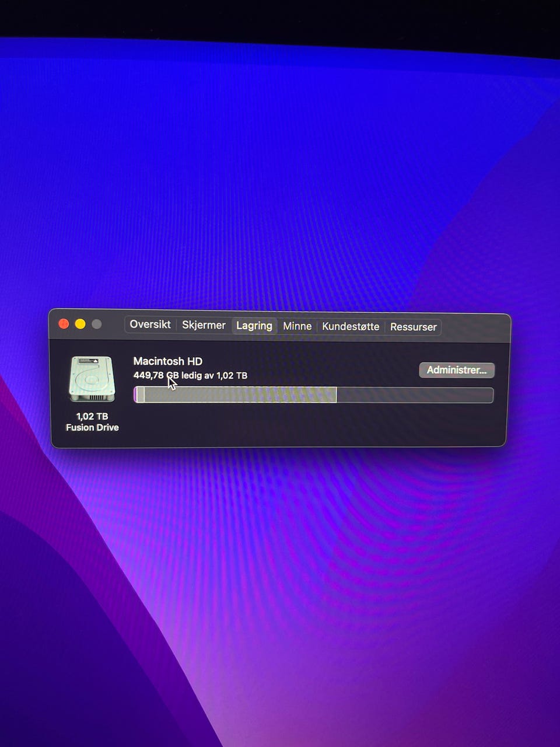This screenshot has height=747, width=560.
Task: Switch to the Oversikt tab
Action: tap(150, 324)
